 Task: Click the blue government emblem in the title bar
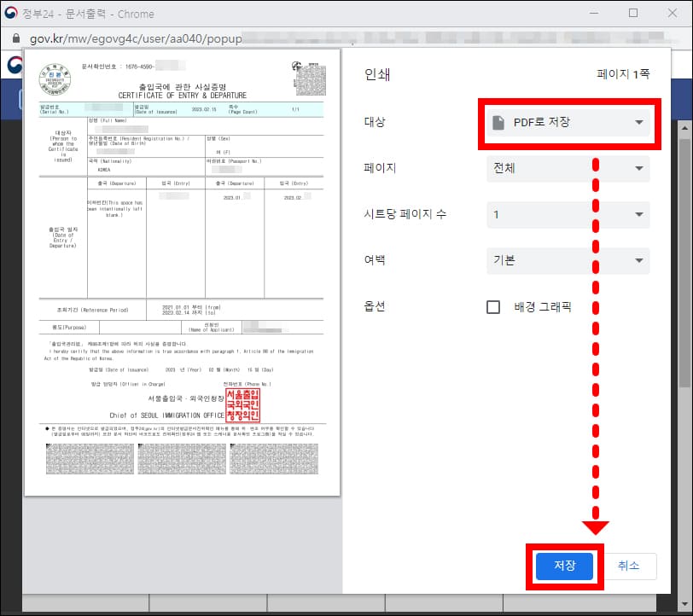point(12,13)
